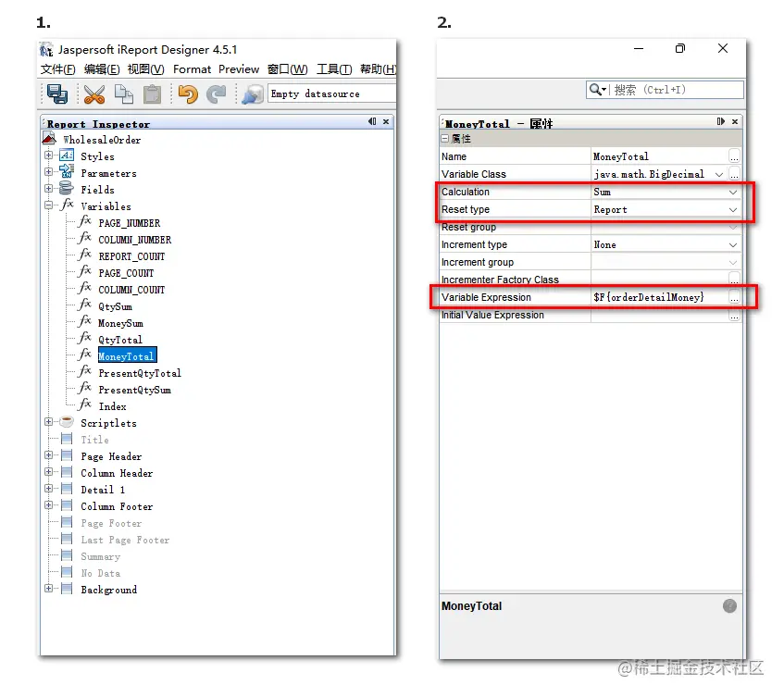The image size is (784, 697).
Task: Collapse the Variables tree node
Action: tap(48, 205)
